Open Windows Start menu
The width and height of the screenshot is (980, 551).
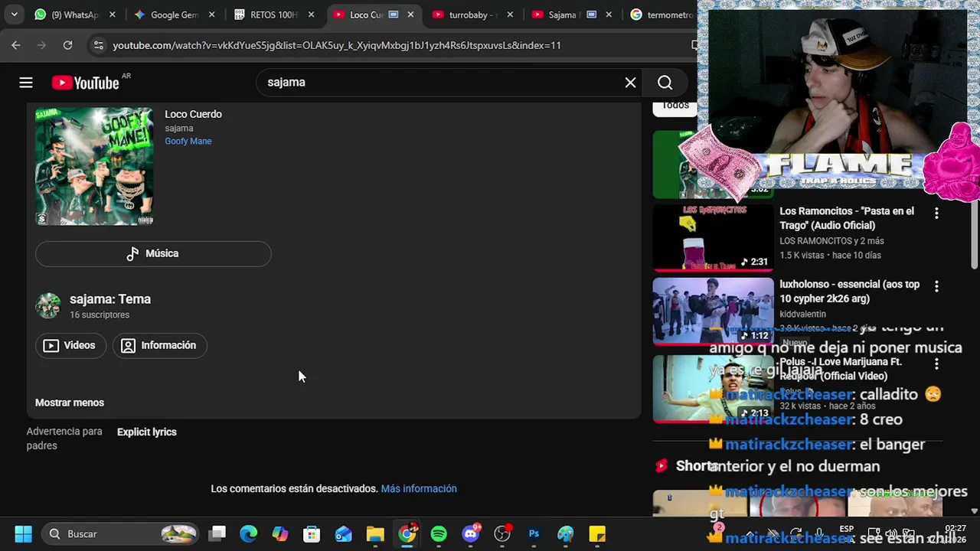[23, 533]
